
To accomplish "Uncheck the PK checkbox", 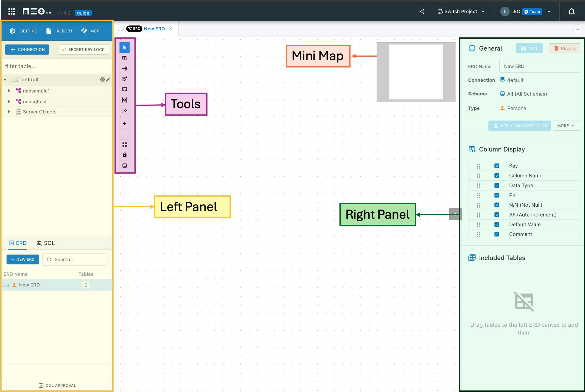I will (497, 195).
